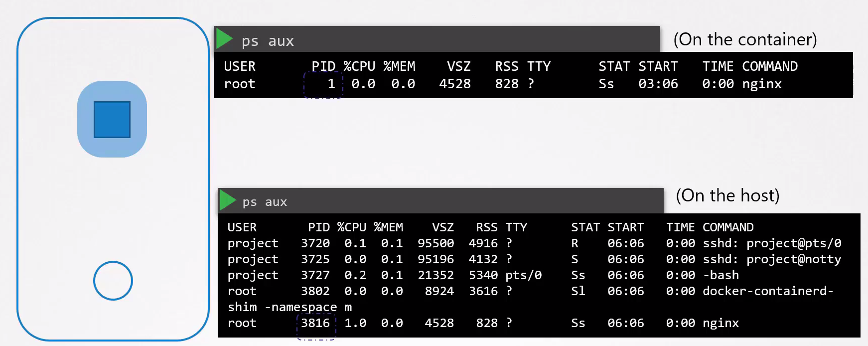Click the empty blue circle in the host outline
Screen dimensions: 868x346
tap(113, 281)
